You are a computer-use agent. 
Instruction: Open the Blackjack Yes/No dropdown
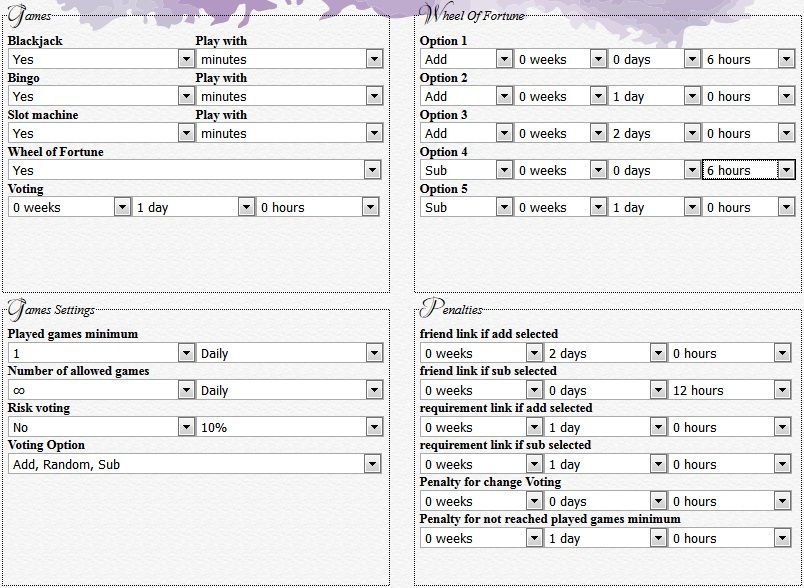(x=102, y=59)
